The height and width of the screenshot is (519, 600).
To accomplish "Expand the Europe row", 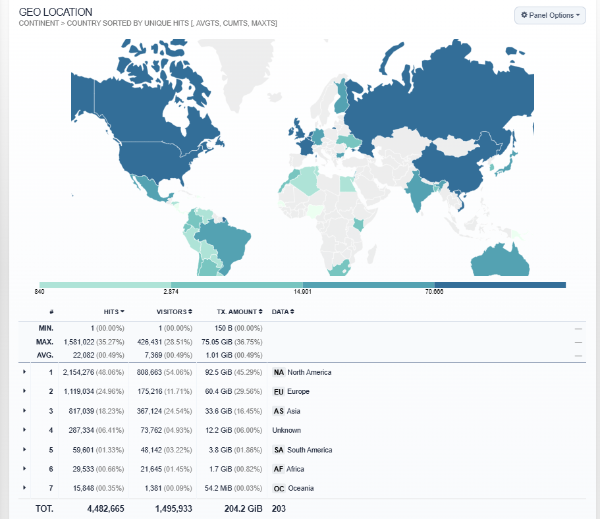I will pyautogui.click(x=24, y=391).
